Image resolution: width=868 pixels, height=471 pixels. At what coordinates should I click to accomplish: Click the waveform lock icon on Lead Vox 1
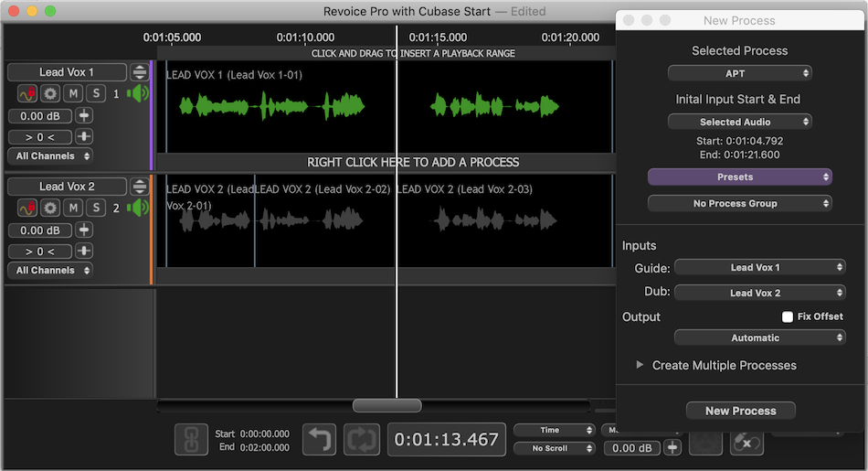coord(26,93)
